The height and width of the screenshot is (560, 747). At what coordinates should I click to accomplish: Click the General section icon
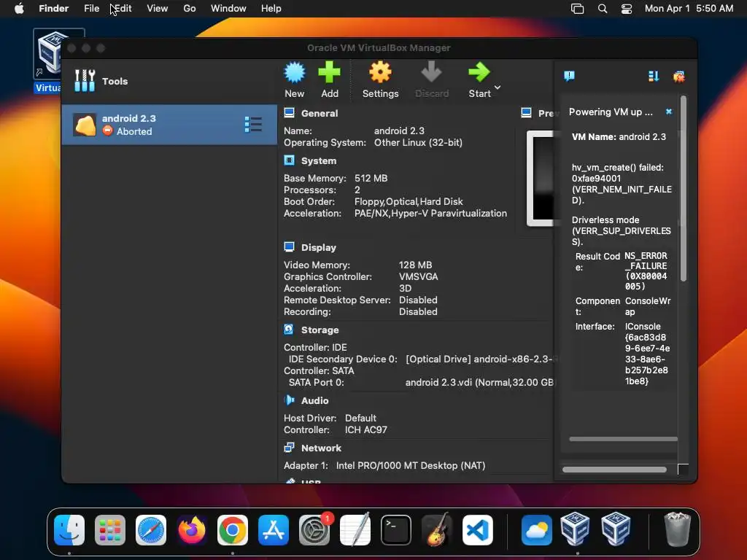point(289,113)
